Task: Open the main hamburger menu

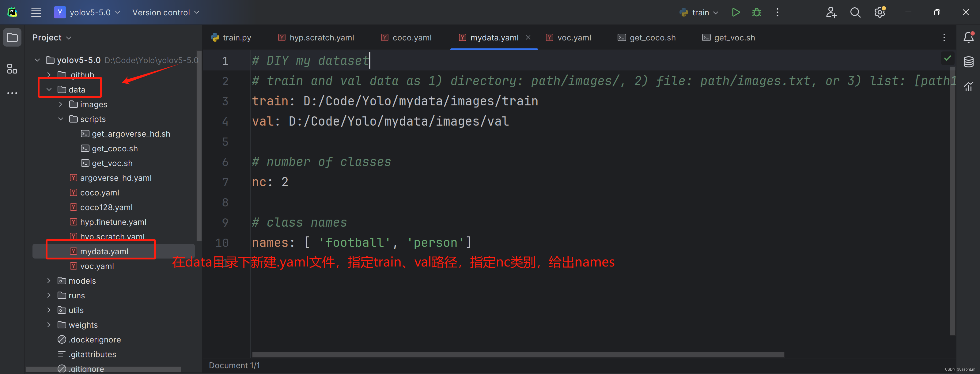Action: [36, 12]
